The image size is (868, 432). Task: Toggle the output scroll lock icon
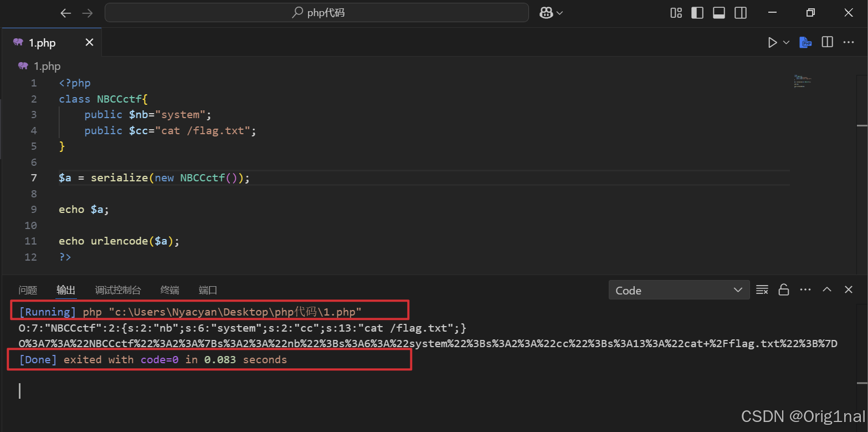[x=784, y=289]
